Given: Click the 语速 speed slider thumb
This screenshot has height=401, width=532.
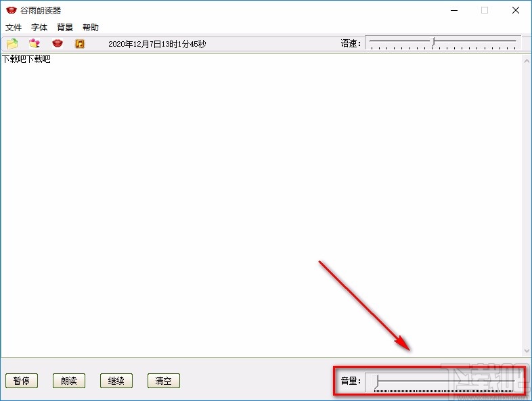Looking at the screenshot, I should point(433,42).
